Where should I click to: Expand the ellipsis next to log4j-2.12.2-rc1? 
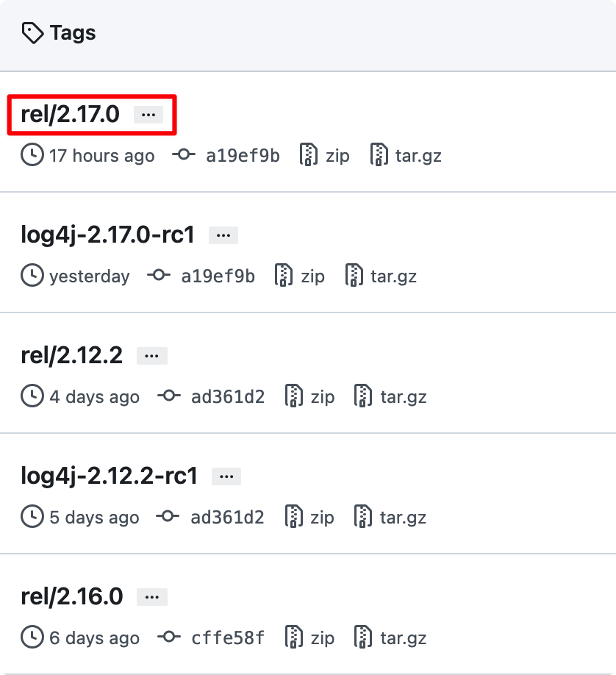[x=226, y=476]
